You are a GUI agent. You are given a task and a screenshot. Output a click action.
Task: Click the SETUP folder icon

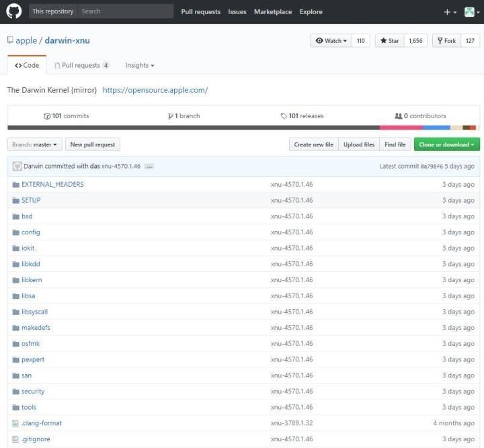[15, 200]
